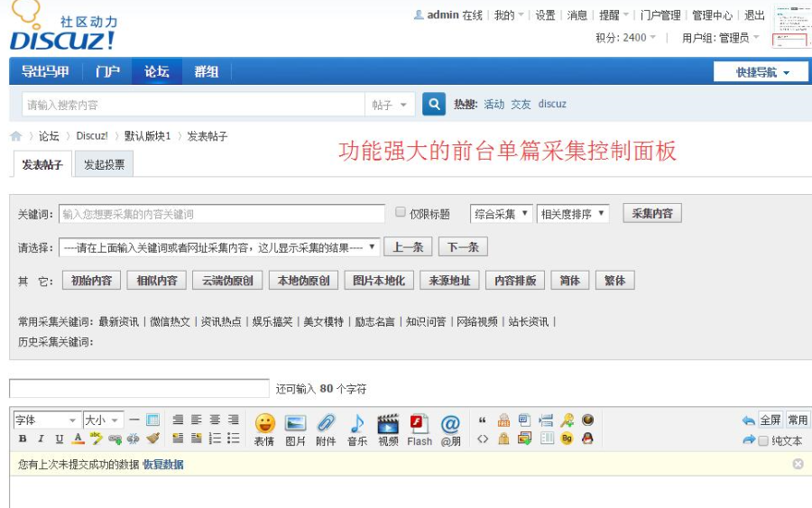Toggle italic text in the editor
This screenshot has height=508, width=812.
pos(41,439)
